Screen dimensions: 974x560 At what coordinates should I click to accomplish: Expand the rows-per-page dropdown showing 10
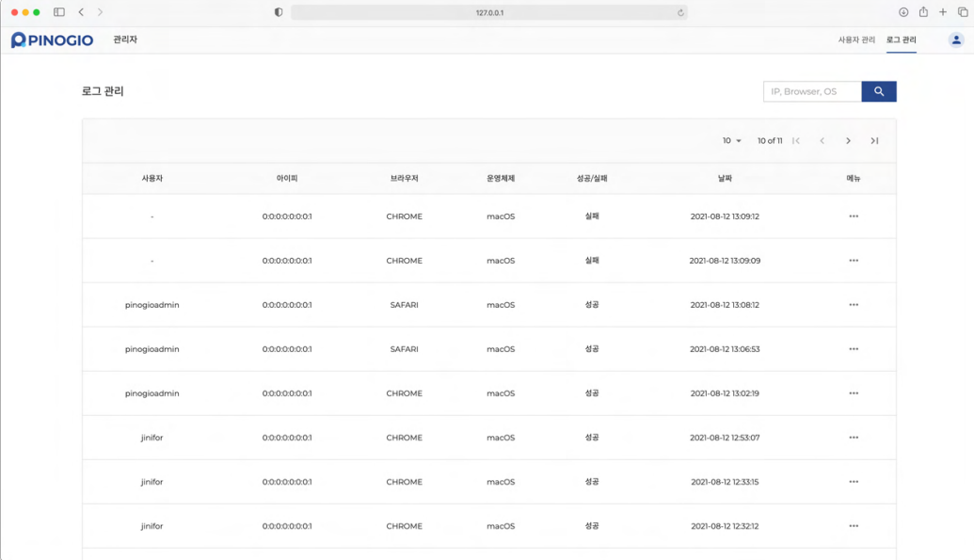[732, 141]
